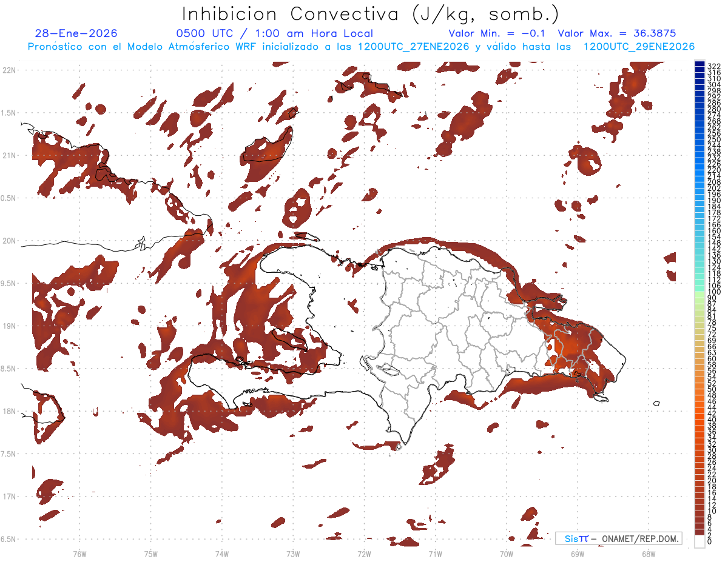Click the title 'Inhibicion Convectiva (J/kg, somb.)'
Image resolution: width=728 pixels, height=562 pixels.
(370, 14)
